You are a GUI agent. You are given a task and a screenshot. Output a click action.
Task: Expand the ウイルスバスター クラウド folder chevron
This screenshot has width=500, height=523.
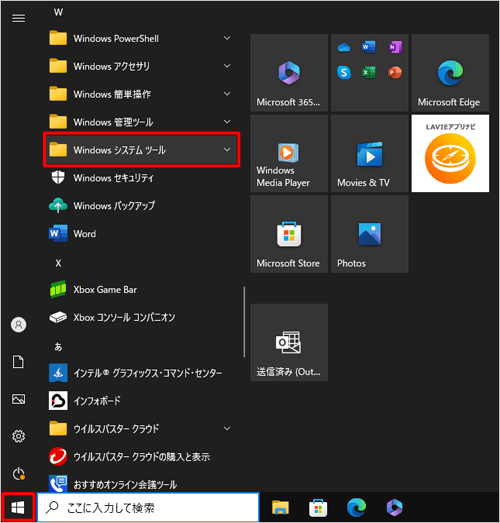point(227,428)
